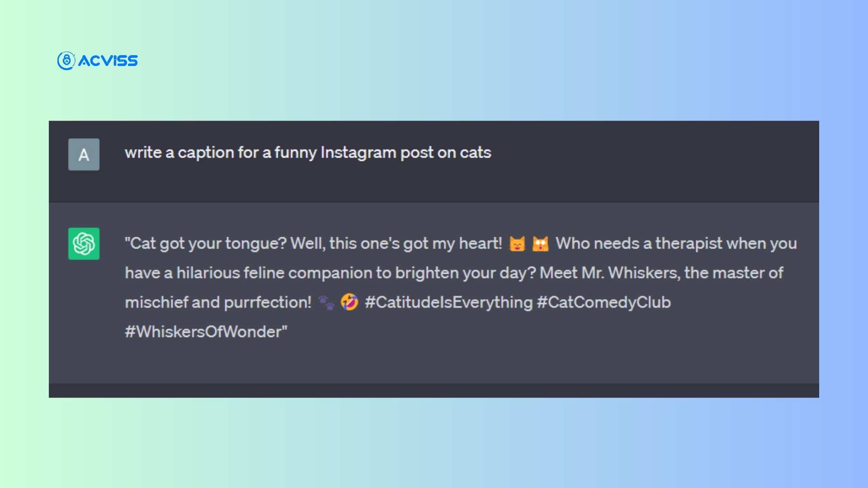Select the hashtag #CatComedyClub
The height and width of the screenshot is (488, 868).
[604, 303]
